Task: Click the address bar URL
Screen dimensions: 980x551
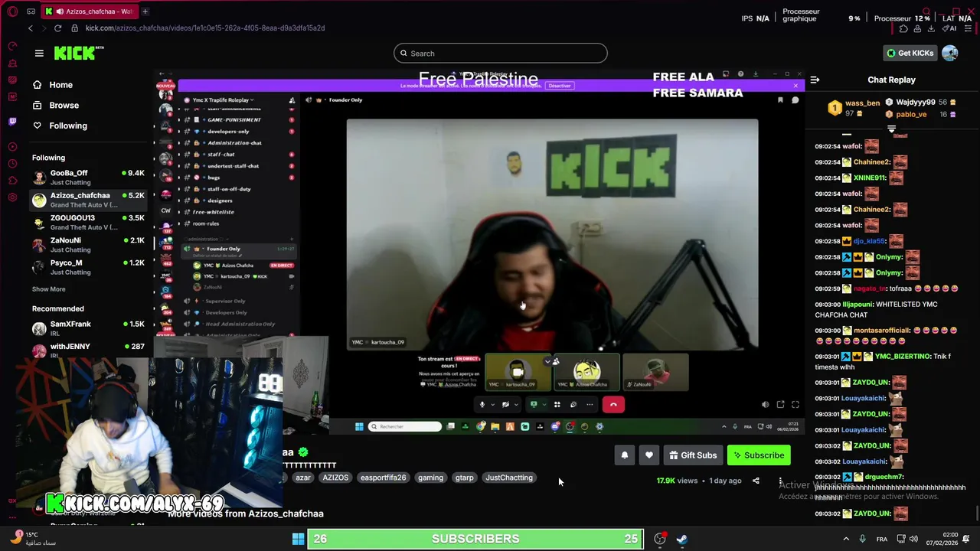Action: click(x=205, y=28)
